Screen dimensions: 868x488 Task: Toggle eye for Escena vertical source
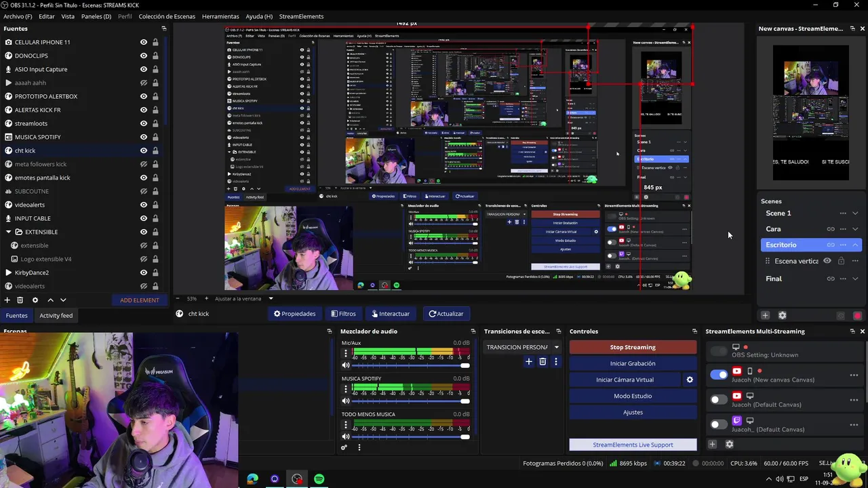[x=827, y=261]
